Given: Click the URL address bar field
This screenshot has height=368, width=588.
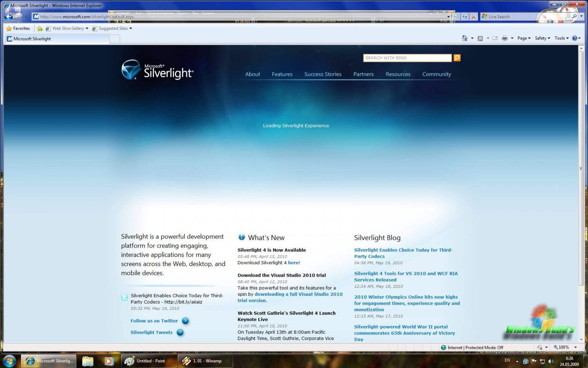Looking at the screenshot, I should pyautogui.click(x=239, y=17).
